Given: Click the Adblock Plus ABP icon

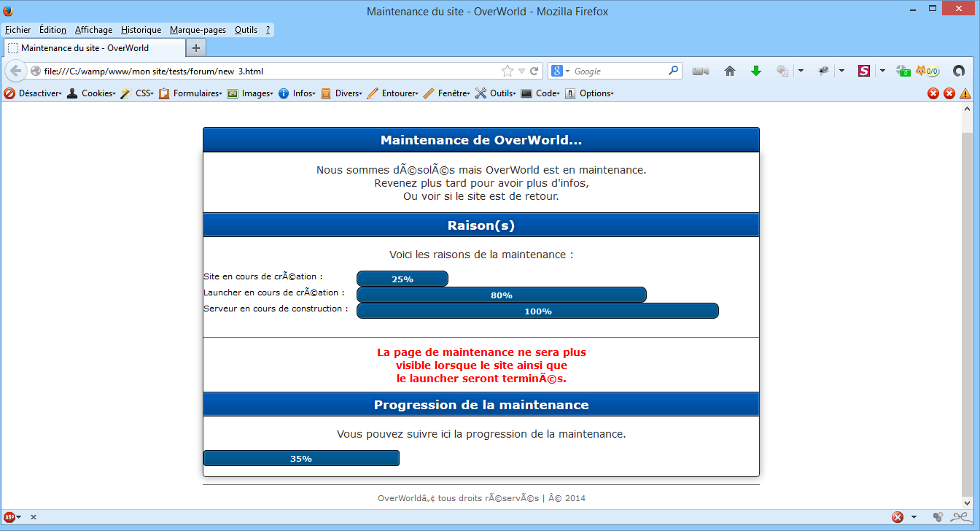Looking at the screenshot, I should pos(9,517).
